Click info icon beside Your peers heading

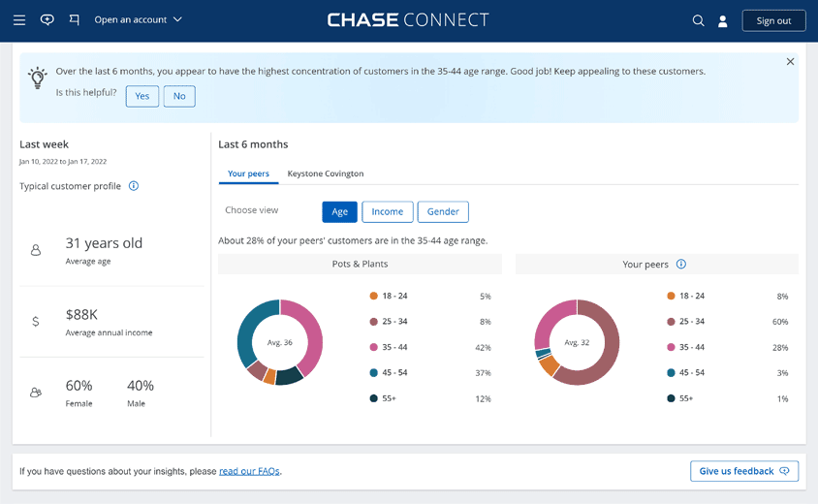680,264
